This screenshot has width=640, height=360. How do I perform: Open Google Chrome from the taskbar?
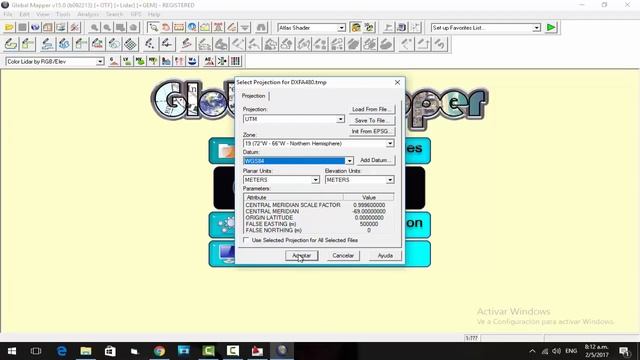coord(159,351)
